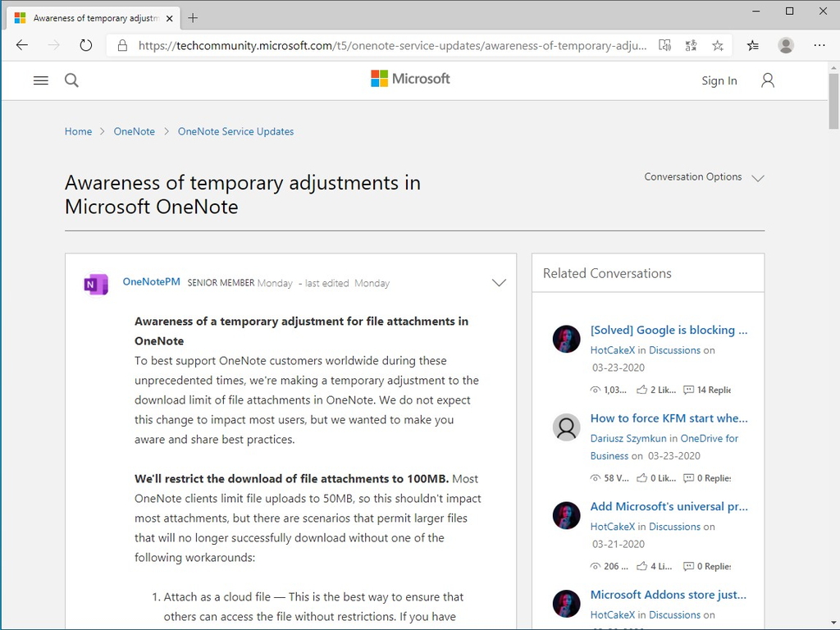
Task: Click the translate page icon
Action: tap(692, 45)
